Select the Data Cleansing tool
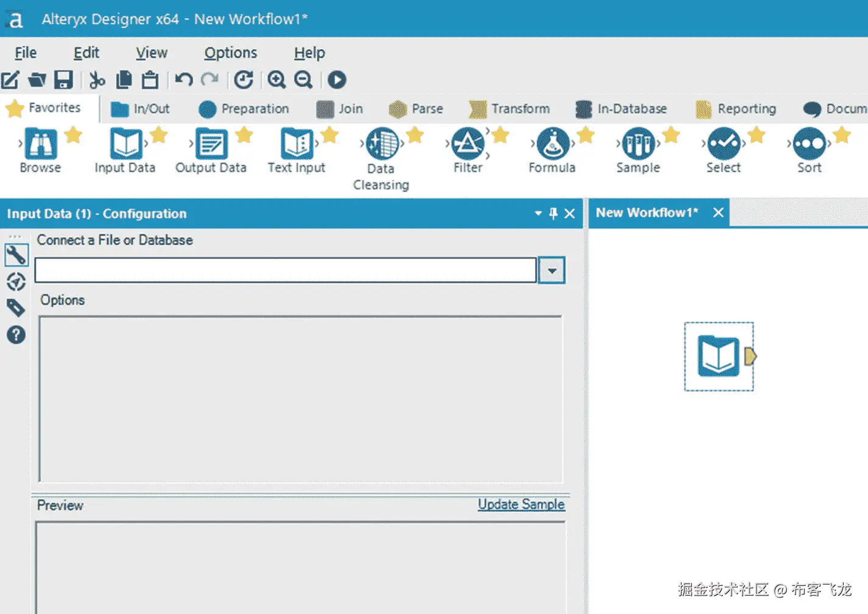Image resolution: width=868 pixels, height=614 pixels. tap(381, 160)
